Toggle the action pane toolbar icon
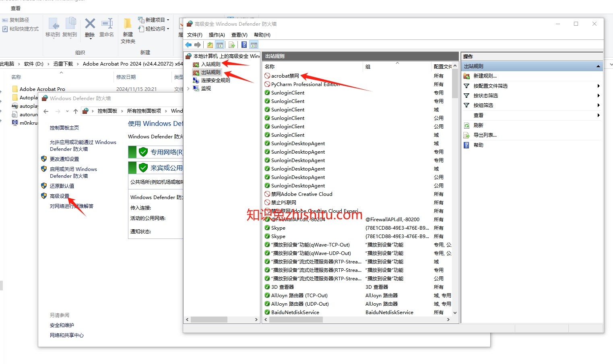 coord(254,45)
